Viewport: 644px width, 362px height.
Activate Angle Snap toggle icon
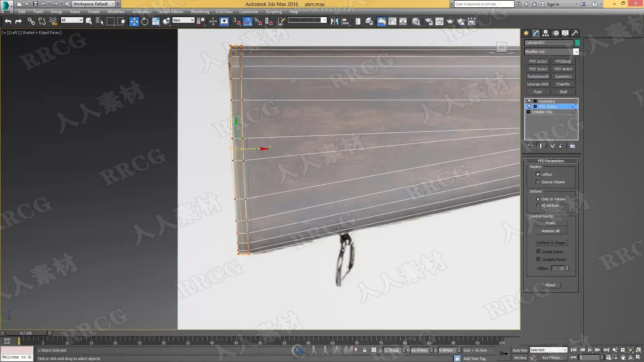[247, 22]
